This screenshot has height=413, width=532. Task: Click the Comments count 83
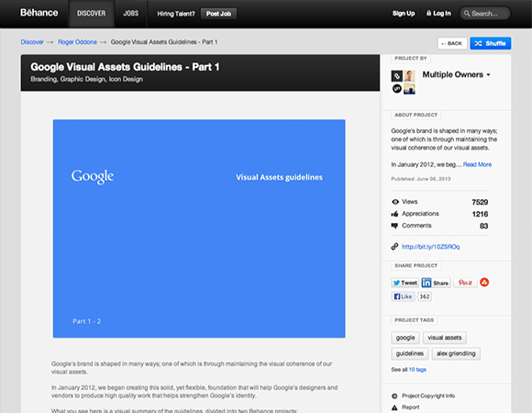(x=483, y=226)
